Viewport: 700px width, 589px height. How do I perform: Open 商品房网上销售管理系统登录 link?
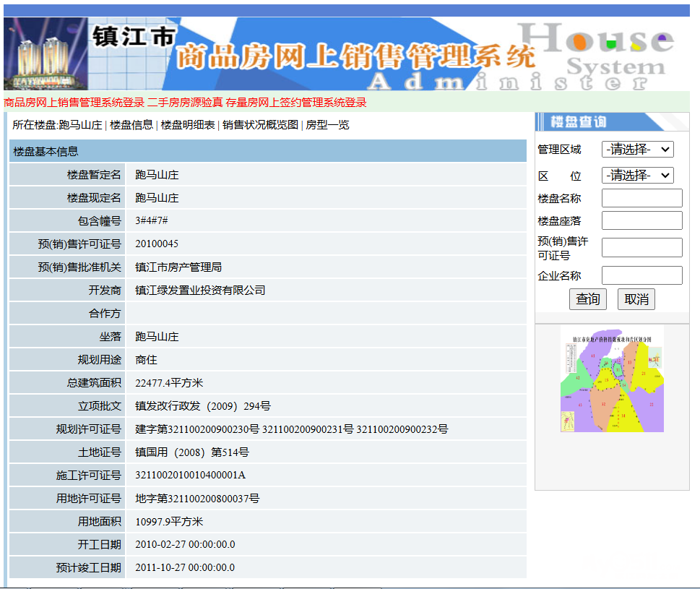click(x=74, y=103)
